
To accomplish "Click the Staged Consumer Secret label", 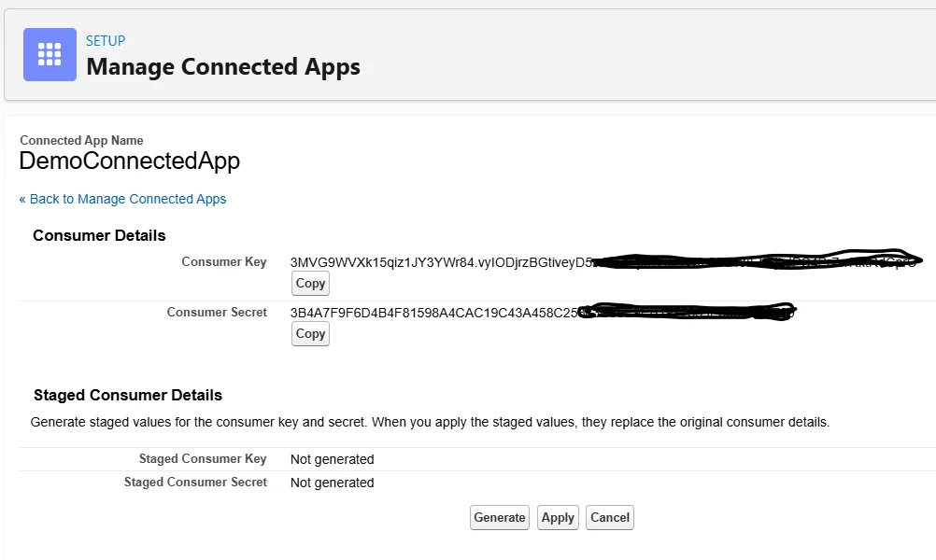I will pyautogui.click(x=195, y=482).
